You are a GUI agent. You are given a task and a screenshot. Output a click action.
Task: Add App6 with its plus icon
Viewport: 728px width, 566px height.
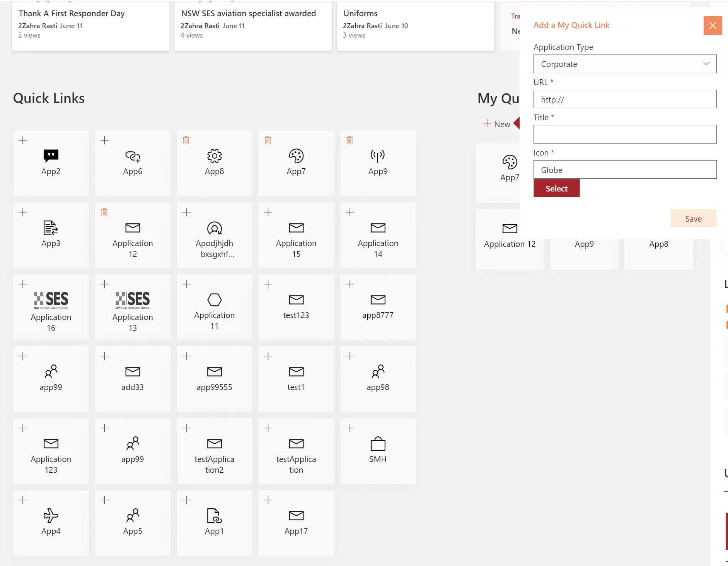[x=104, y=140]
